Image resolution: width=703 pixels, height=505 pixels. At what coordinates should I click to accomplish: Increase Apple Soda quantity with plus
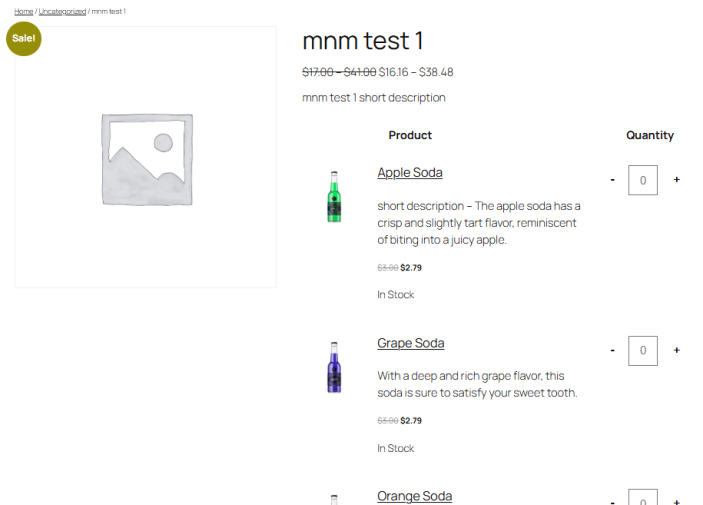(x=677, y=180)
